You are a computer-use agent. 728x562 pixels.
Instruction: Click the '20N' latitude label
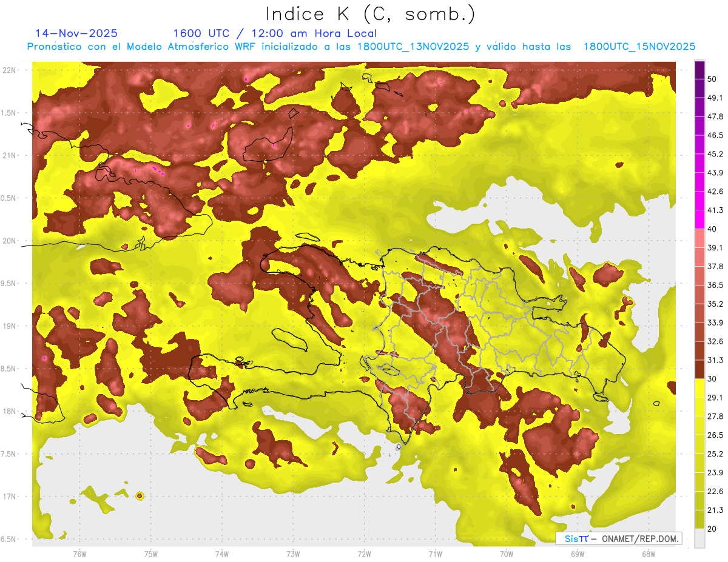[10, 241]
